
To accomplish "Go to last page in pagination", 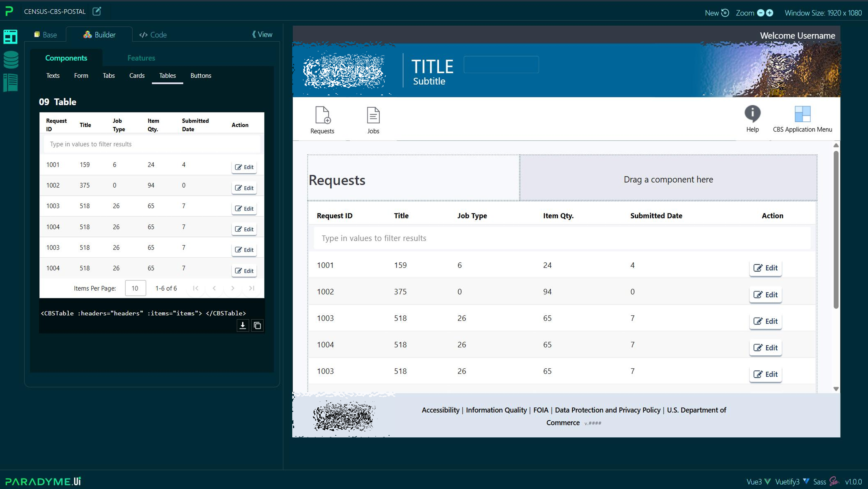I will coord(251,288).
